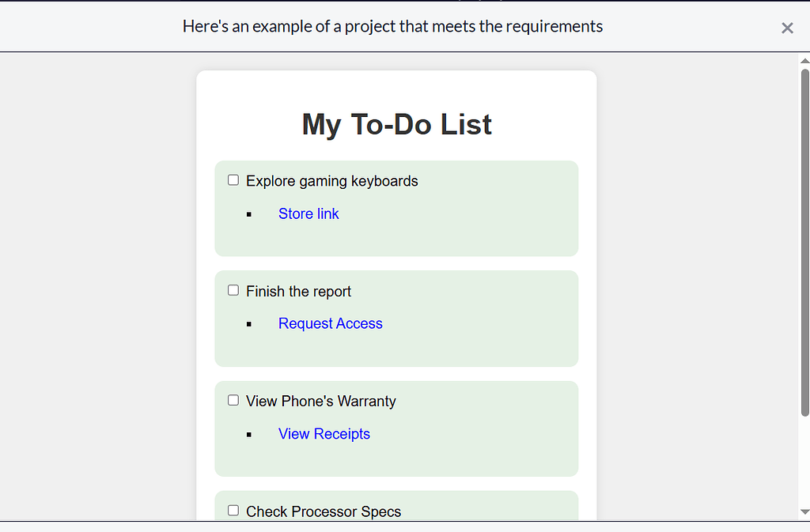Viewport: 810px width, 532px height.
Task: Check the "Explore gaming keyboards" checkbox
Action: pyautogui.click(x=233, y=179)
